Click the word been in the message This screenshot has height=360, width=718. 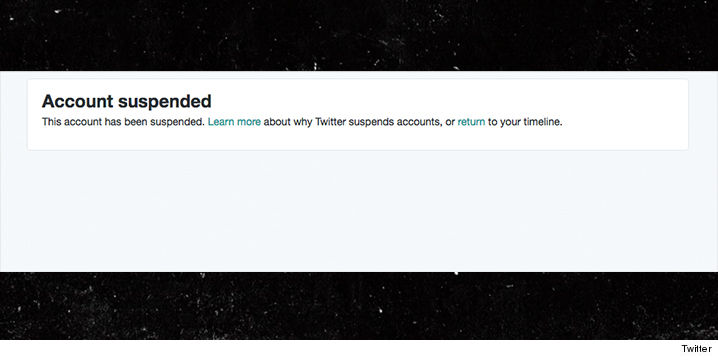(136, 122)
